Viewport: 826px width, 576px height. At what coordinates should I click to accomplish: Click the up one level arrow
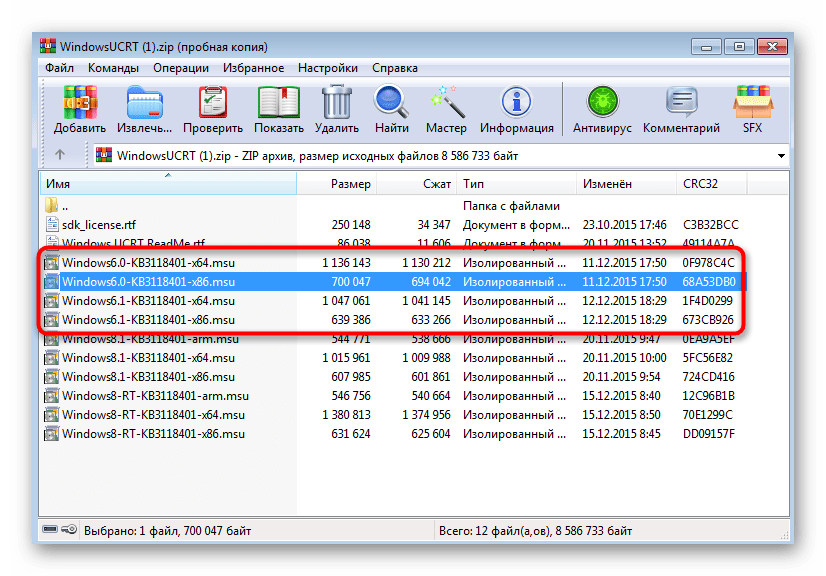click(60, 155)
